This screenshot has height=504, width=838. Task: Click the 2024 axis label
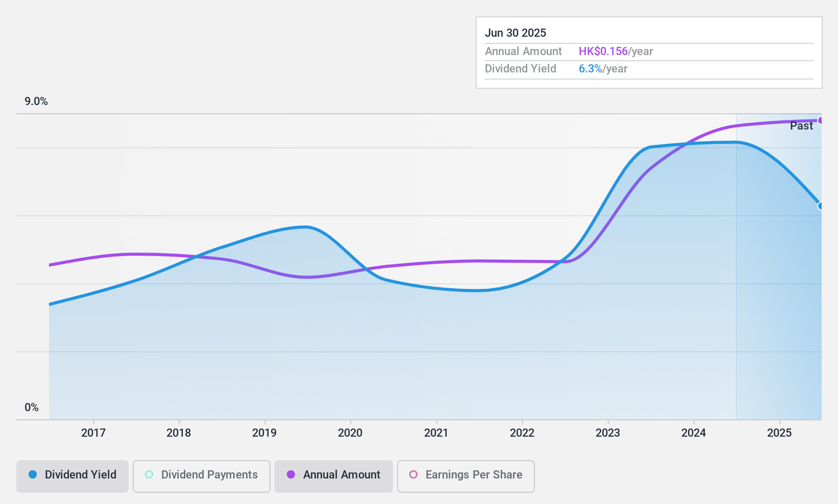tap(694, 433)
